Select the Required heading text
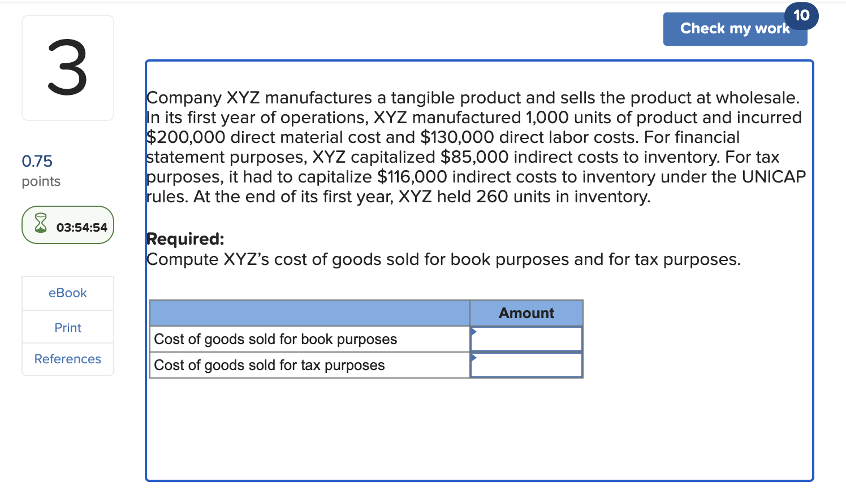Image resolution: width=846 pixels, height=504 pixels. click(x=185, y=239)
